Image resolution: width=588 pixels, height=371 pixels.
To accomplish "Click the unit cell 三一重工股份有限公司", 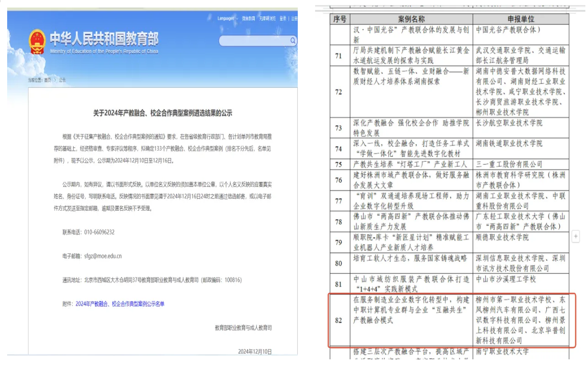I will coord(521,164).
